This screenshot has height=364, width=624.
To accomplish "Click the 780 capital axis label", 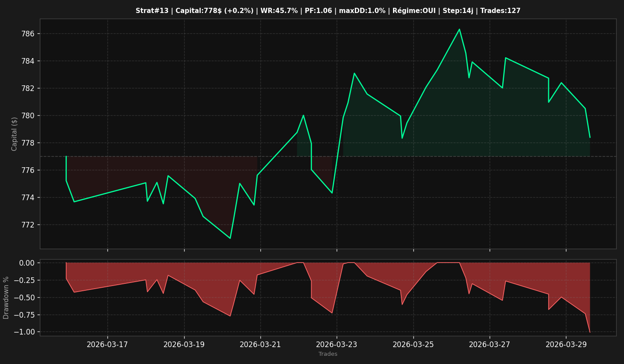I will pos(29,116).
